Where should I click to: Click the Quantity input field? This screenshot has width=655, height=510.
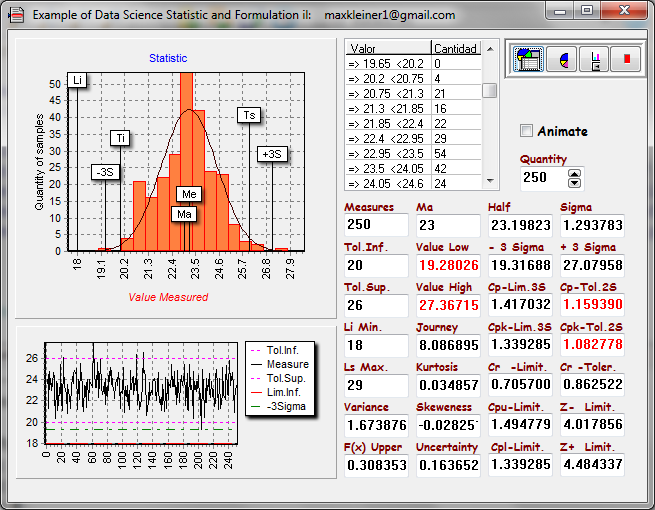[543, 177]
